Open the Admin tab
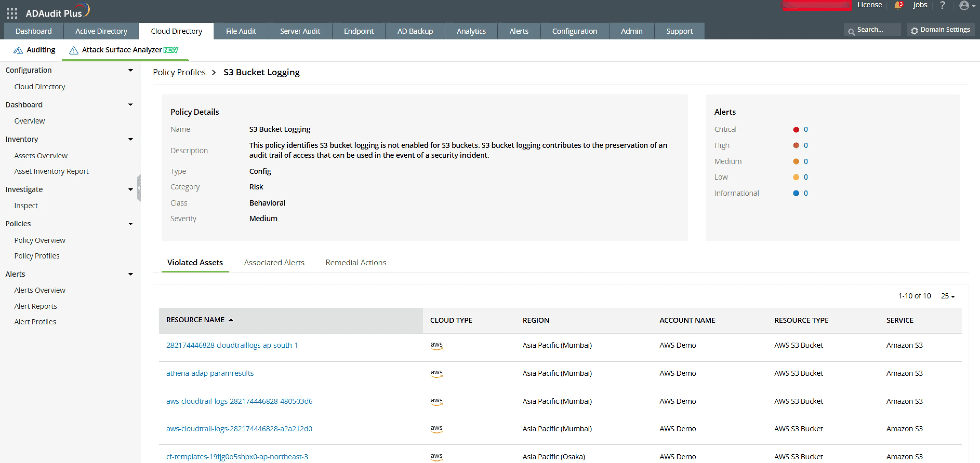 tap(632, 31)
